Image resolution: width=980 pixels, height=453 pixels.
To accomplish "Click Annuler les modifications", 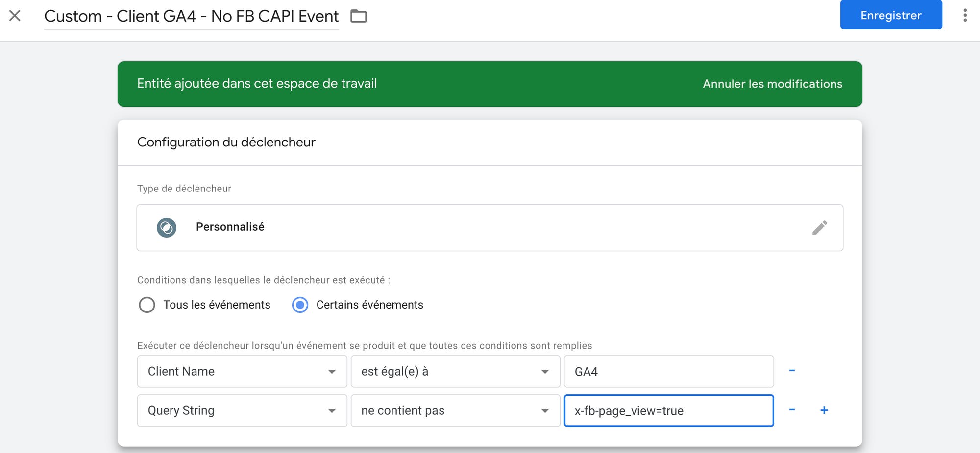I will 772,84.
